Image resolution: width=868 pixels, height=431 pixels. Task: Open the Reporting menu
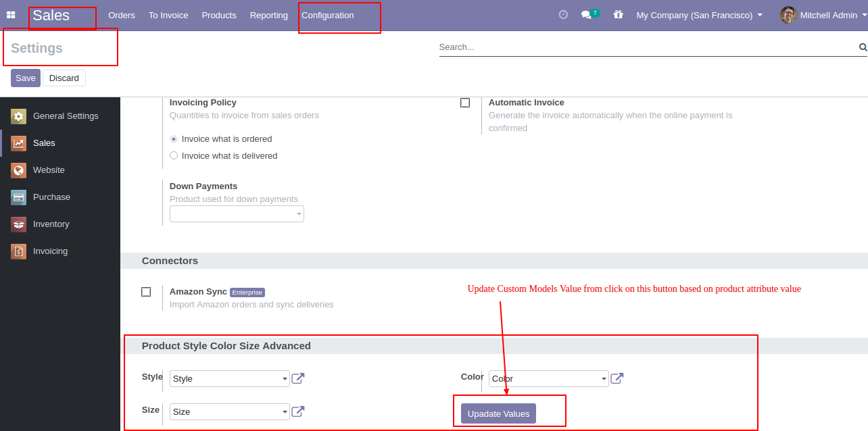coord(269,15)
